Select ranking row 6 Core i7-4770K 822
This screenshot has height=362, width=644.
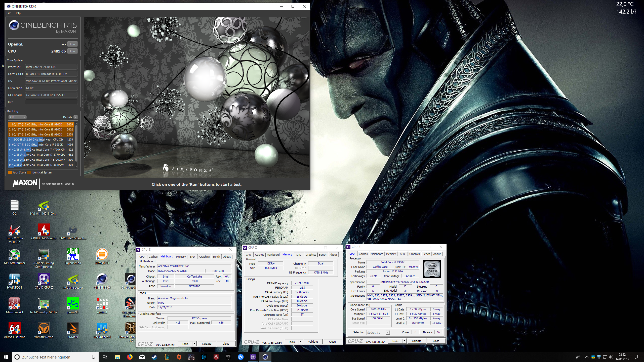(x=41, y=150)
